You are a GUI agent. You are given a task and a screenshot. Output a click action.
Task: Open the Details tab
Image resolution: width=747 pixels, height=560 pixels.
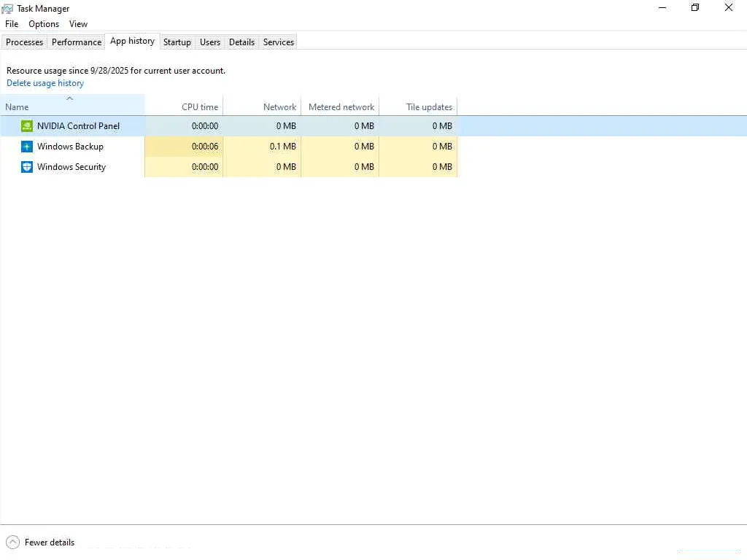tap(241, 42)
